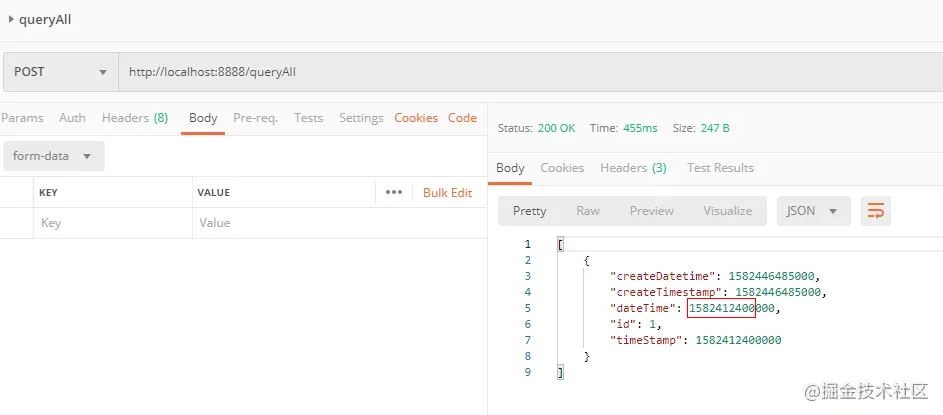Select the Pre-req. tab
This screenshot has height=415, width=943.
(x=256, y=118)
